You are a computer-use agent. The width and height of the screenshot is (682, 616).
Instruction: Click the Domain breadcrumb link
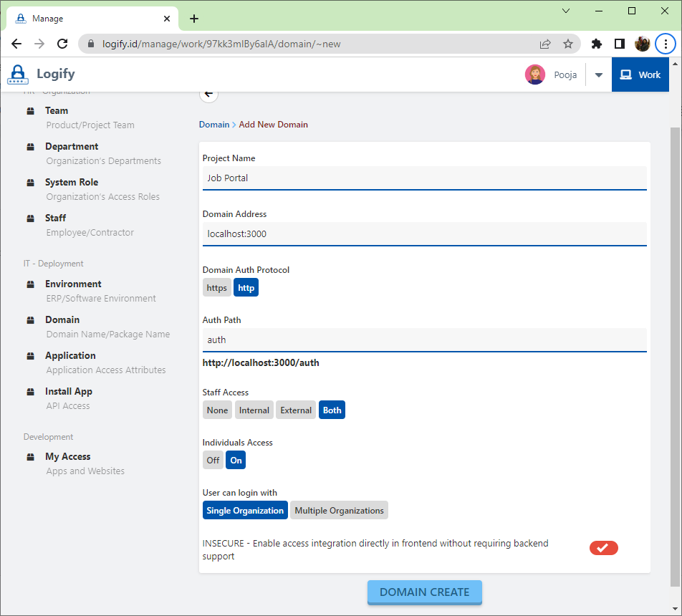(x=214, y=125)
